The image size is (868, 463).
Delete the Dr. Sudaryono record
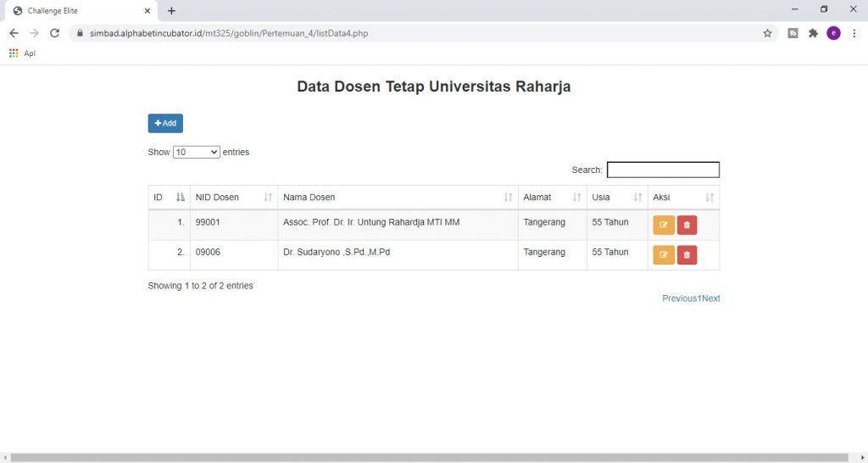pyautogui.click(x=687, y=255)
